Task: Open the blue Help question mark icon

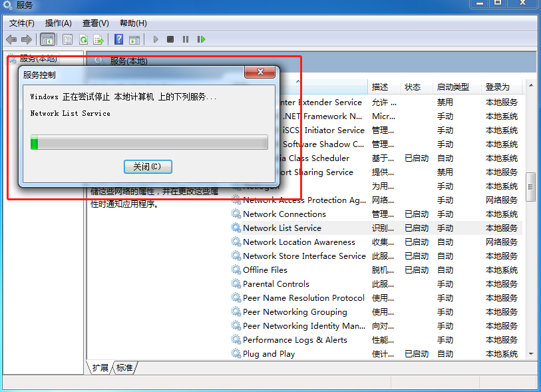Action: (118, 39)
